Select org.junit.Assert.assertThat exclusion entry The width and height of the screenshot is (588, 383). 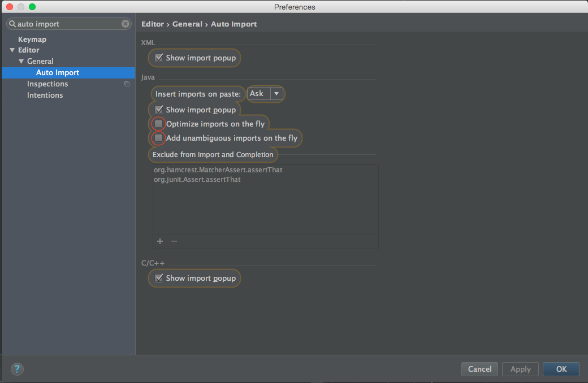click(x=197, y=179)
